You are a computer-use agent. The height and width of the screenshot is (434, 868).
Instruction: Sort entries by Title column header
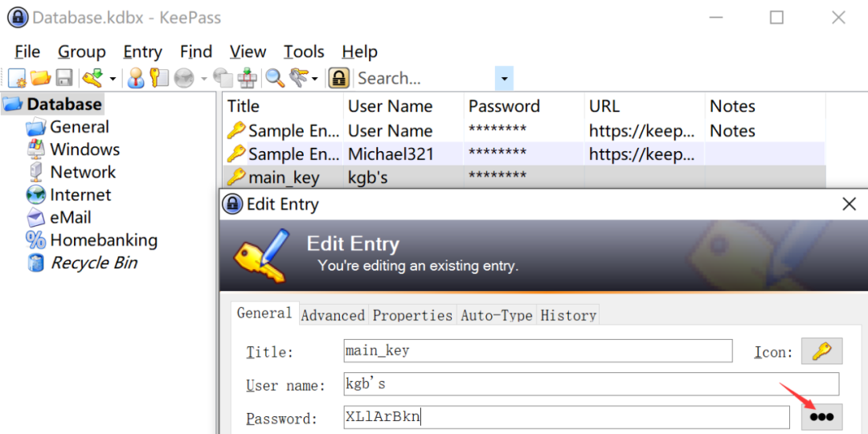(283, 106)
